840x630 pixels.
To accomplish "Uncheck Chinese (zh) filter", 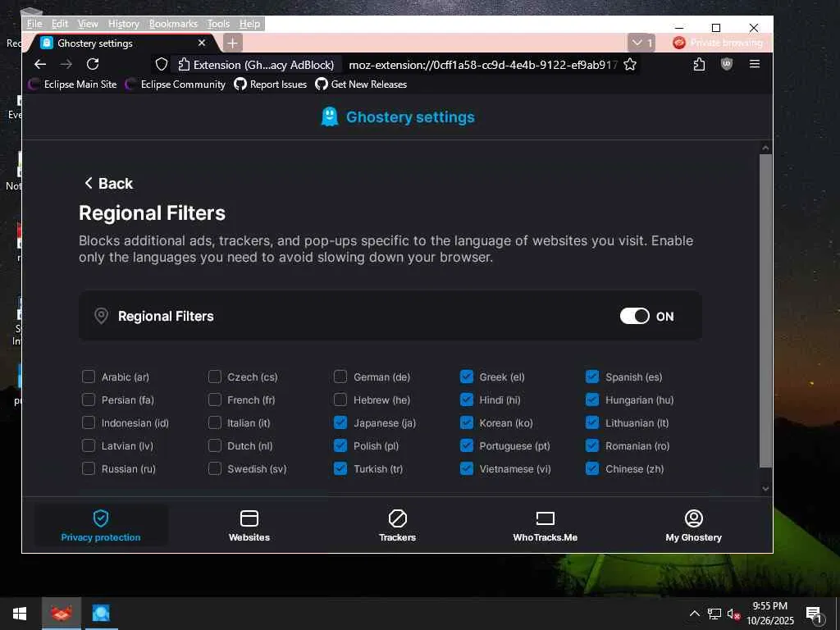I will (592, 468).
